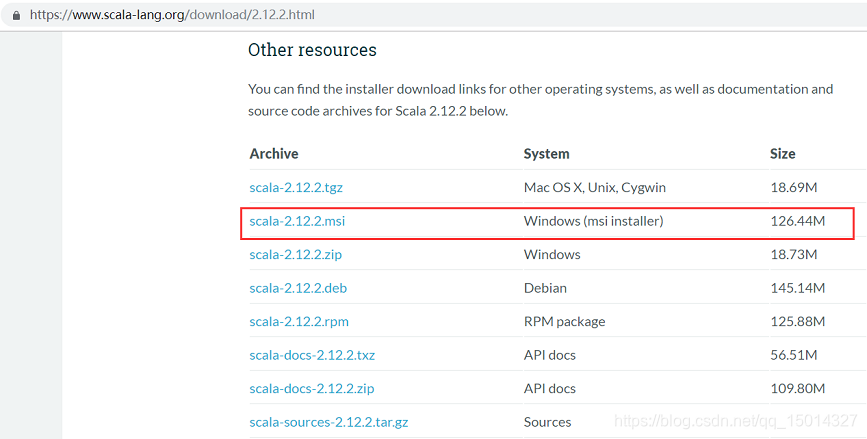
Task: Get the scala-2.12.2.deb package
Action: coord(298,288)
